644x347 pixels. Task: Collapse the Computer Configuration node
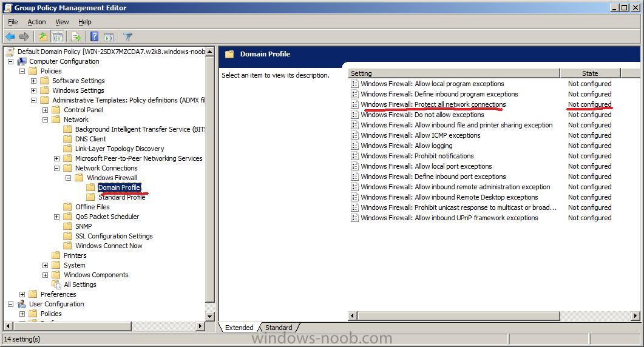[x=11, y=62]
